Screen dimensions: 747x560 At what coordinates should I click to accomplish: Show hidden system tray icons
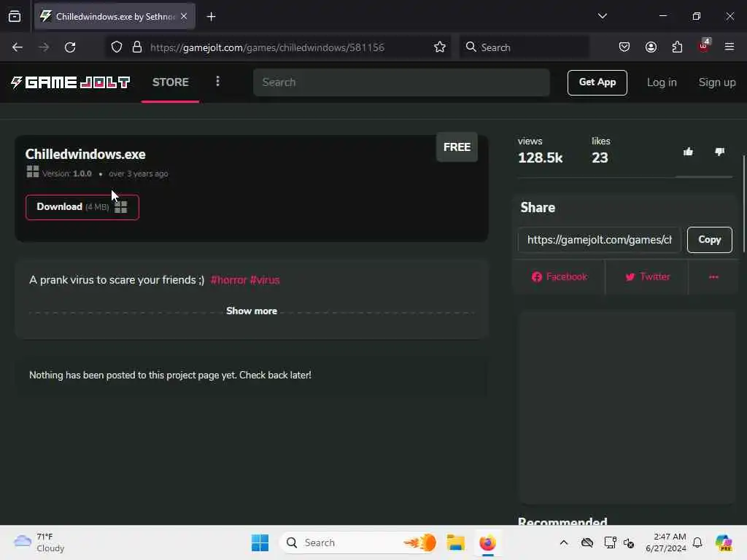[x=564, y=542]
